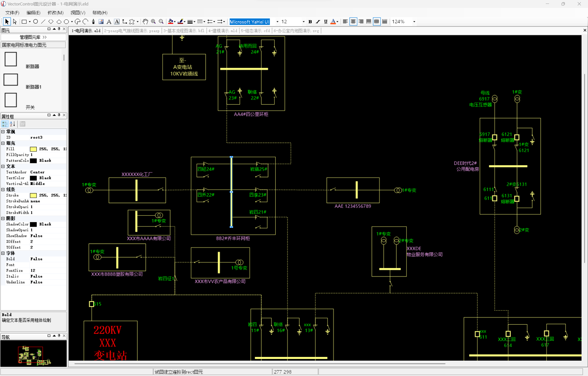Choose the ellipse shape tool
Screen dimensions: 588x376
pos(36,22)
